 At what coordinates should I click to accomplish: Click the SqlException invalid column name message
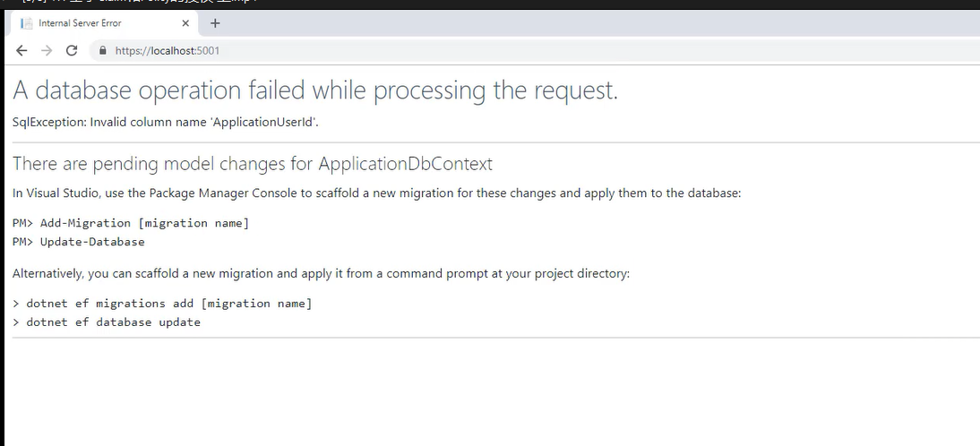tap(166, 122)
